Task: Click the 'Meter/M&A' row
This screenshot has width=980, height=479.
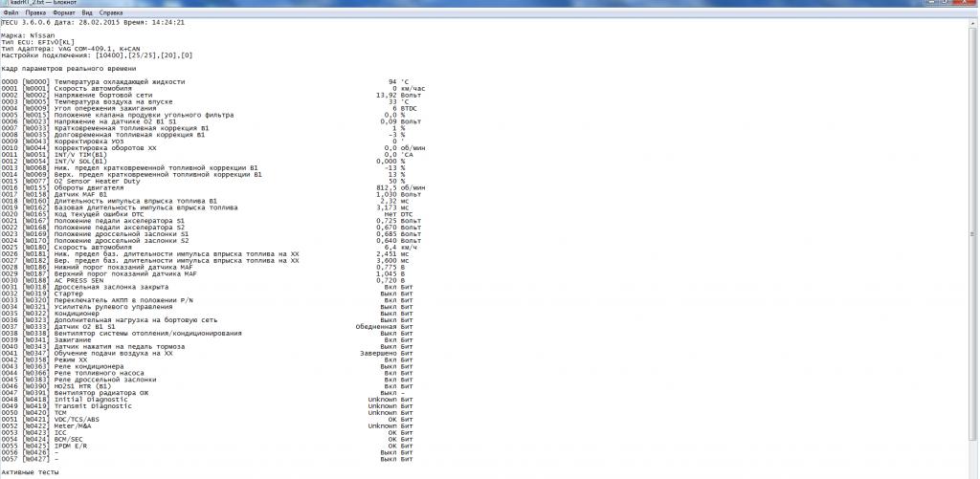Action: (213, 425)
